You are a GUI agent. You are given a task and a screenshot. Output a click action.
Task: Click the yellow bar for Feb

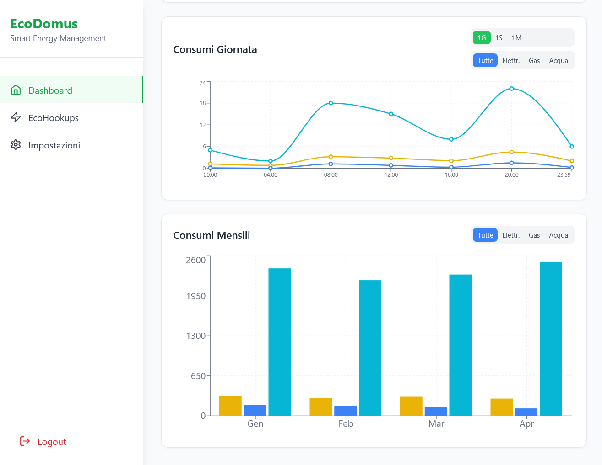pyautogui.click(x=321, y=407)
